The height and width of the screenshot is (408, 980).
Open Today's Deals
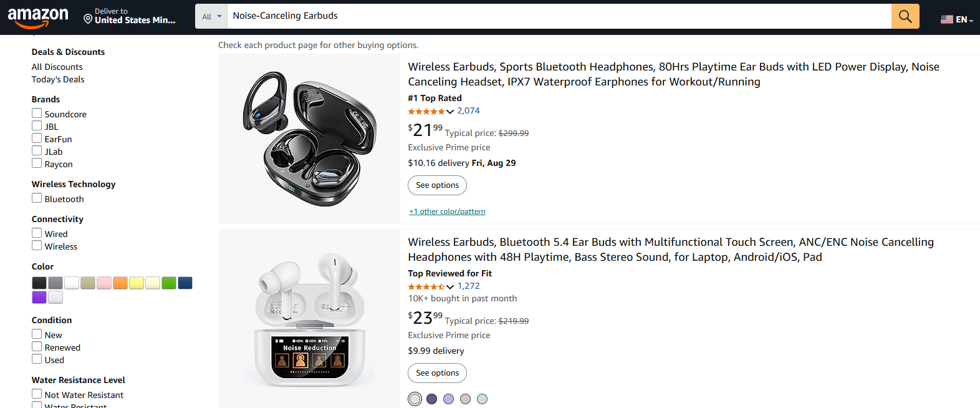tap(58, 79)
